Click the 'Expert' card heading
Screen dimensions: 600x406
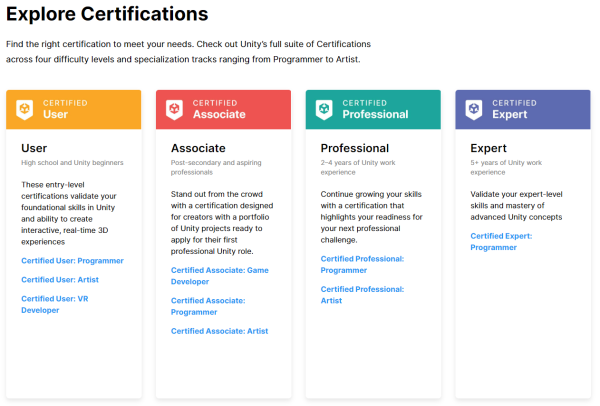488,148
